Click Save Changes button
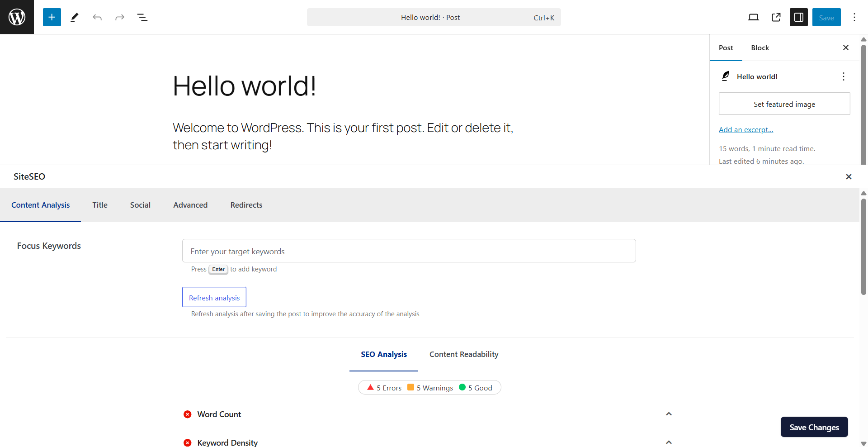This screenshot has height=447, width=868. [x=814, y=427]
